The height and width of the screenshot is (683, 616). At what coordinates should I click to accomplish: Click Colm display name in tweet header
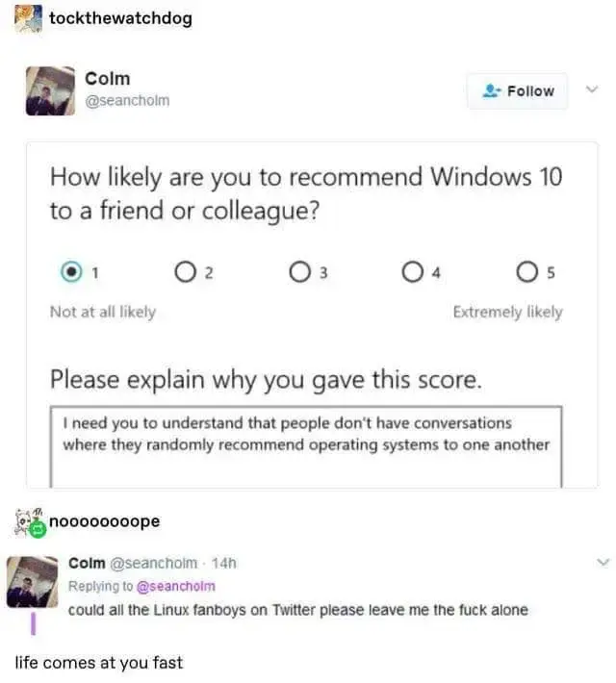click(x=108, y=79)
